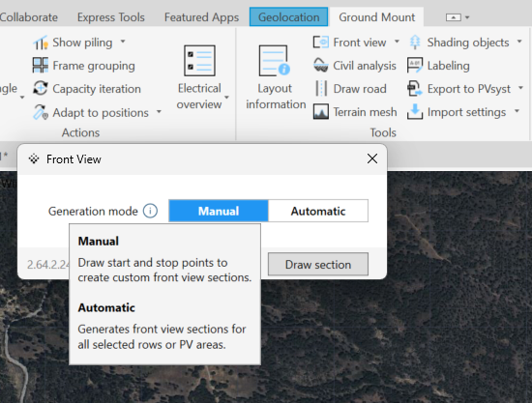Click the Tools panel title
532x403 pixels.
click(x=383, y=132)
